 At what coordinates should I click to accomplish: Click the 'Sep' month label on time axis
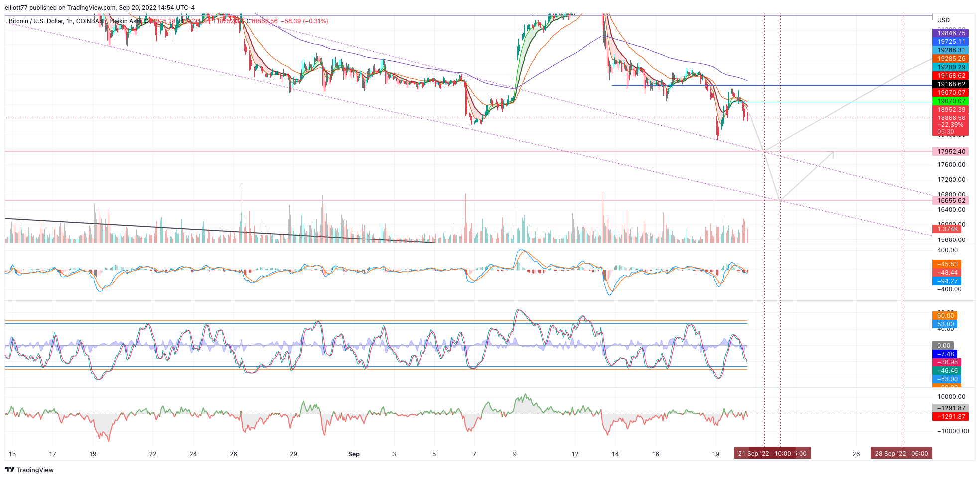[354, 454]
